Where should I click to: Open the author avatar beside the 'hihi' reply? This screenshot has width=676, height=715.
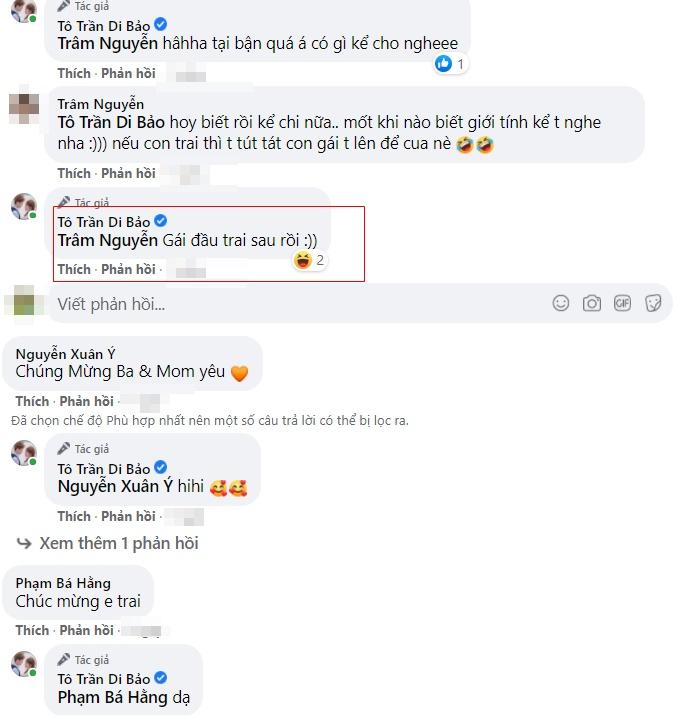(x=24, y=454)
